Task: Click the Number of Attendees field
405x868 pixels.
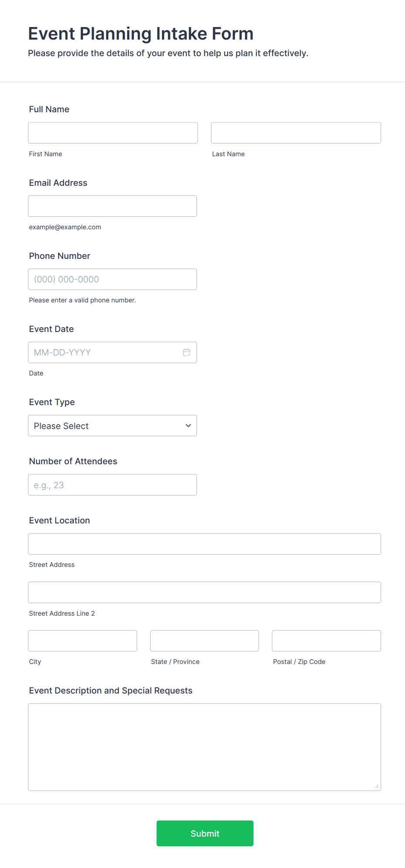Action: click(112, 485)
